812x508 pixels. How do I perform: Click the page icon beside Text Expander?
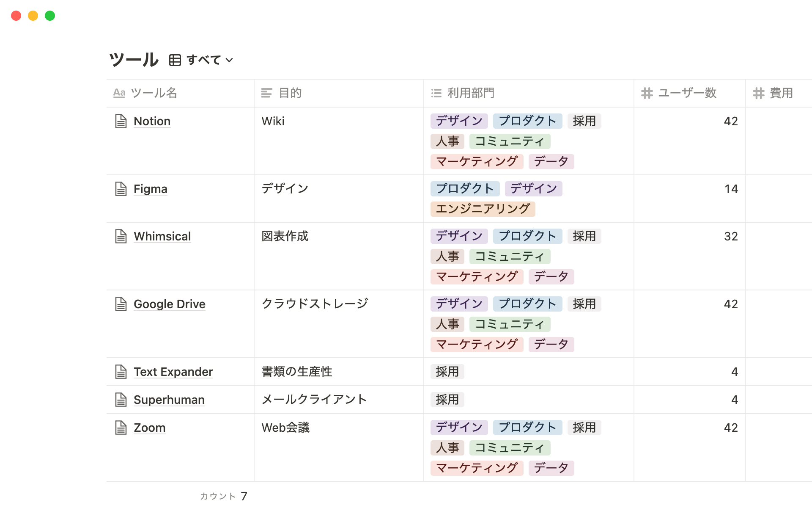[x=121, y=372]
